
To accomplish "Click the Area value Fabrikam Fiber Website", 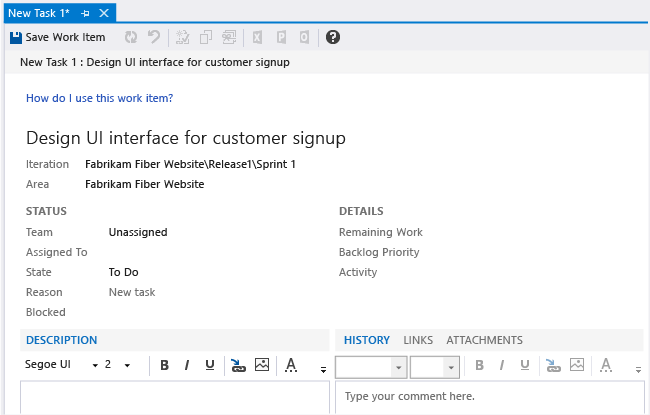I will pyautogui.click(x=145, y=184).
